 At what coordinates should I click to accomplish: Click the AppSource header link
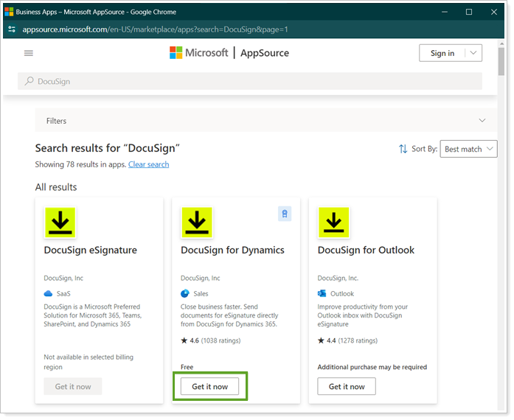(265, 53)
